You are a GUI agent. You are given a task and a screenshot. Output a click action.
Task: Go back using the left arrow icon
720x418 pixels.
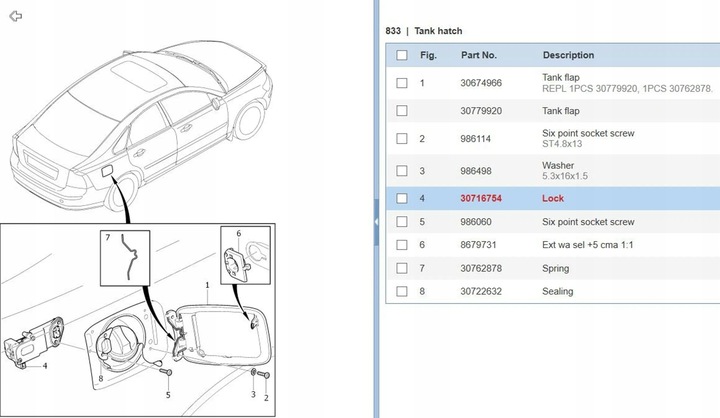[16, 16]
